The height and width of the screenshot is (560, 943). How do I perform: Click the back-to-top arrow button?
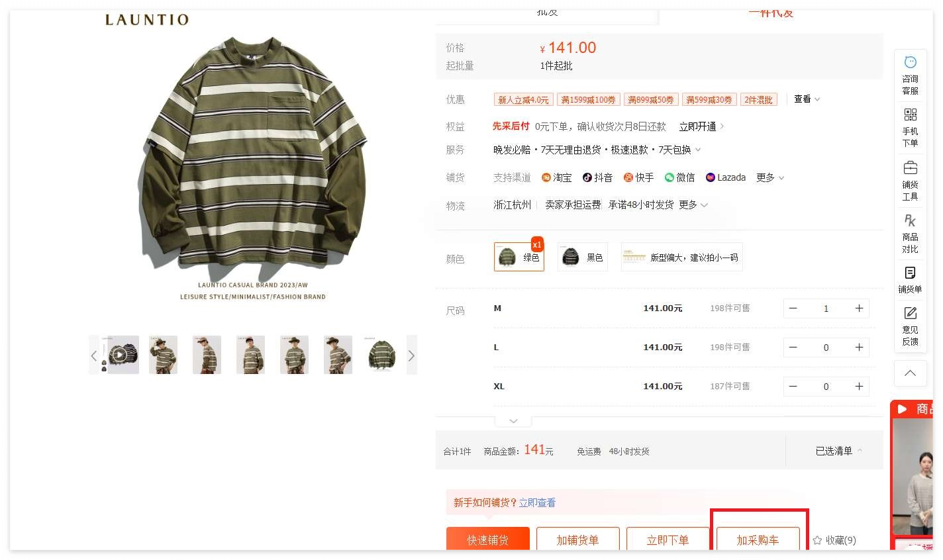click(x=910, y=373)
